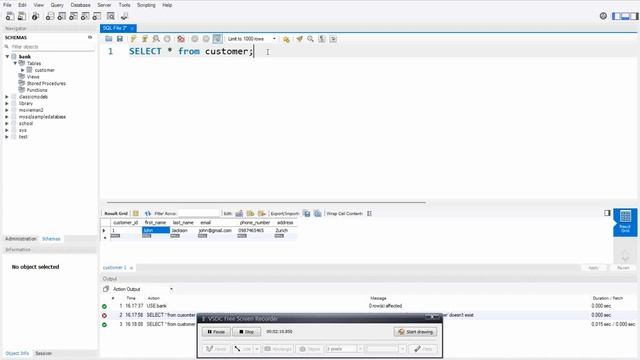This screenshot has height=360, width=640.
Task: Create new table icon in main toolbar
Action: click(x=62, y=16)
